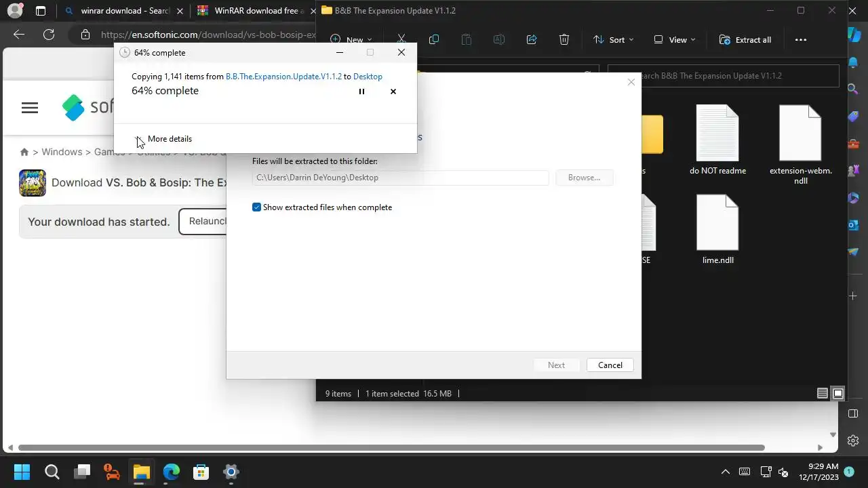Image resolution: width=868 pixels, height=488 pixels.
Task: Click the browser horizontal scrollbar
Action: pos(391,447)
